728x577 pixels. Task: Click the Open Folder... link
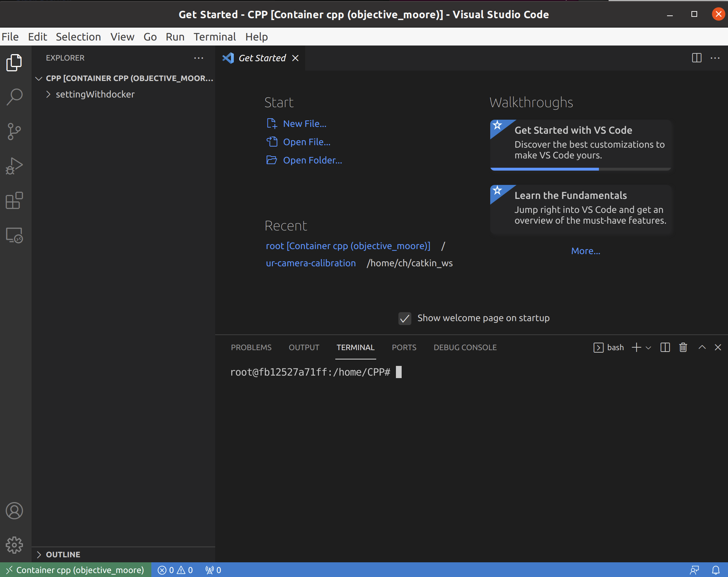pos(312,160)
